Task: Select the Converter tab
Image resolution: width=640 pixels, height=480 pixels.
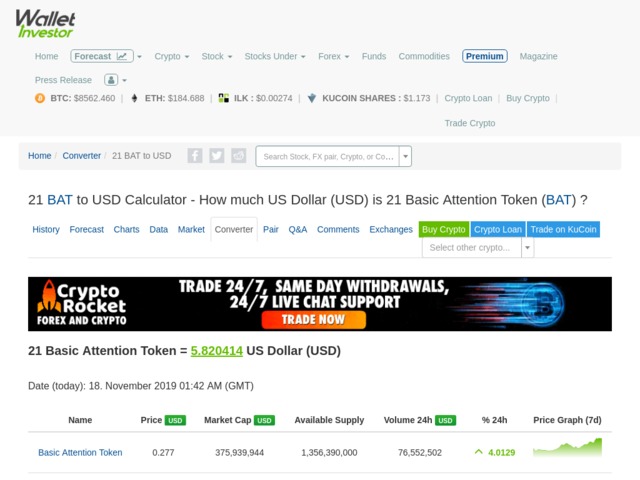Action: pyautogui.click(x=234, y=229)
